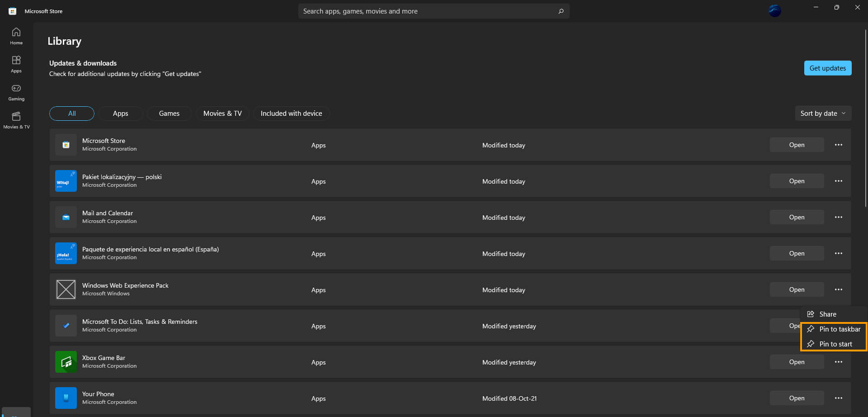
Task: Click the Xbox Game Bar title text
Action: point(104,358)
